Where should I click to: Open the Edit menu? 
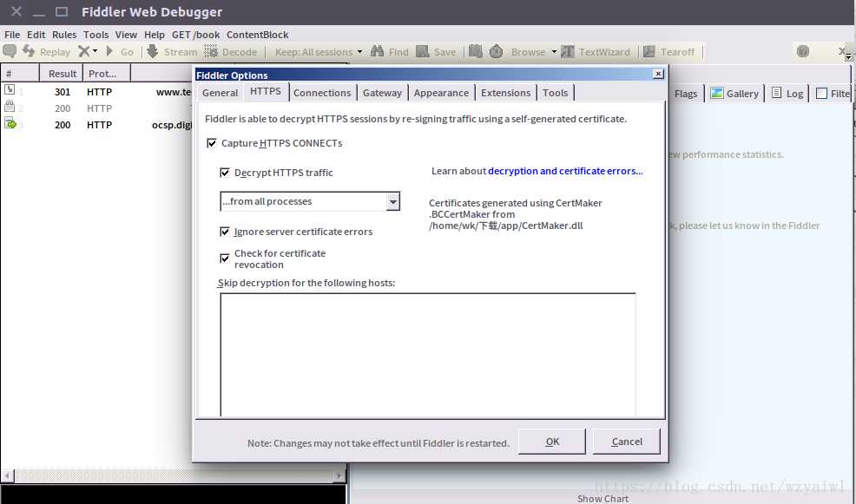(36, 35)
